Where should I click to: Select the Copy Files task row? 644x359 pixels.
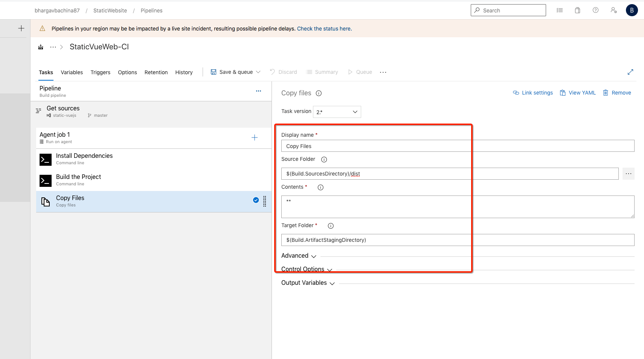coord(154,202)
